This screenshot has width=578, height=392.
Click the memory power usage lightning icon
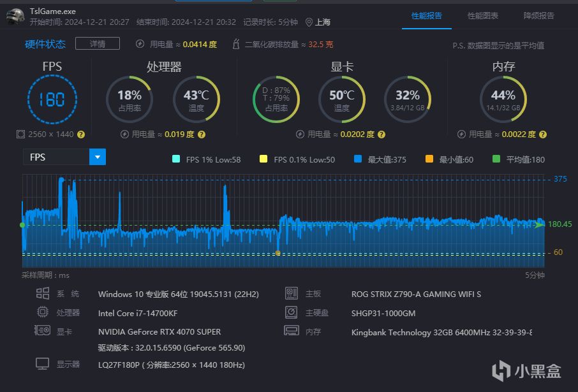[461, 134]
